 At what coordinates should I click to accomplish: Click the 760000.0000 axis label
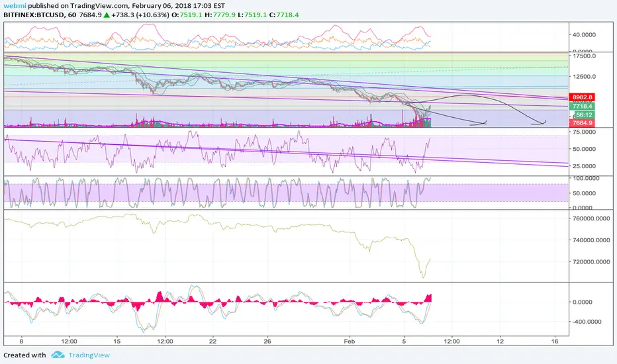click(591, 218)
